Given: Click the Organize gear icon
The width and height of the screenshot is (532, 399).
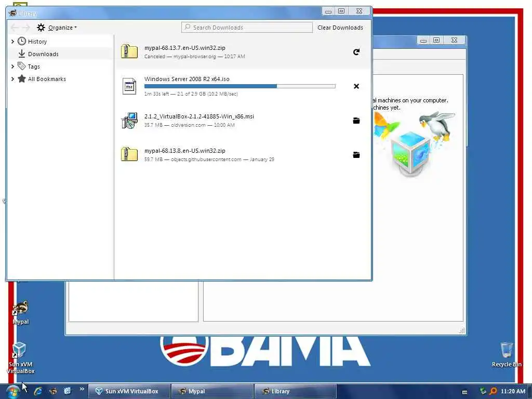Looking at the screenshot, I should click(x=41, y=28).
